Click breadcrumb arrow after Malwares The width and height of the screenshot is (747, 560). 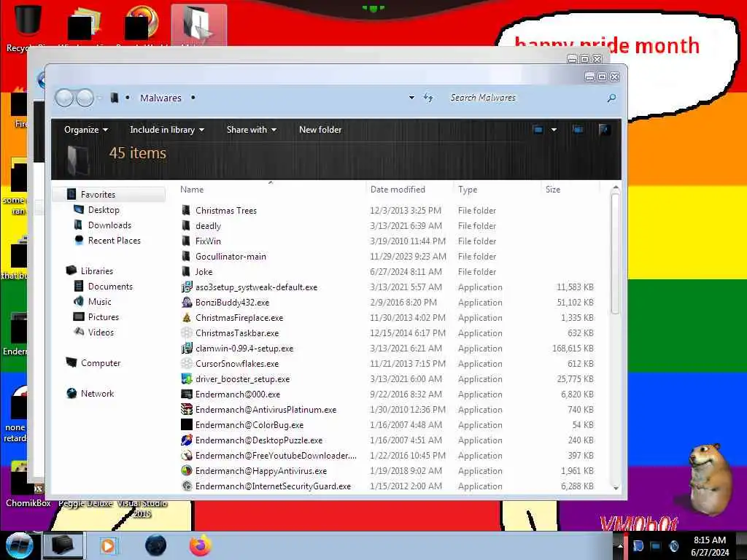pyautogui.click(x=193, y=98)
